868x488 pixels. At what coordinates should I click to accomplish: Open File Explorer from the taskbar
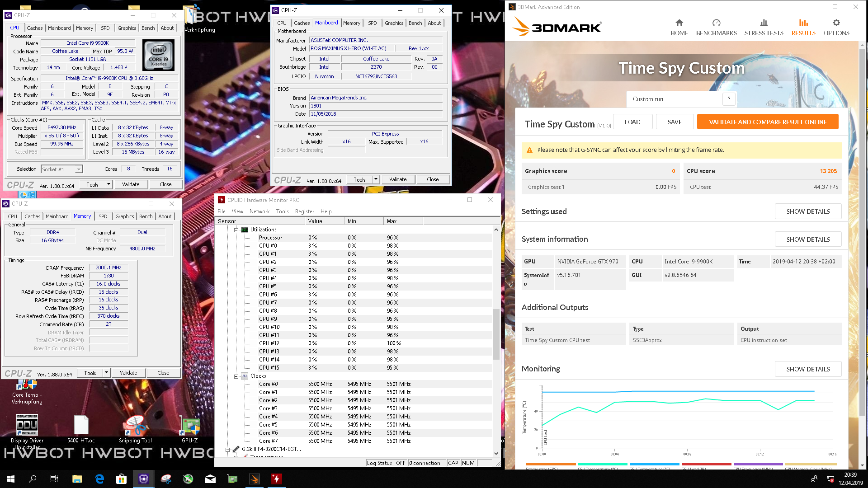click(77, 479)
